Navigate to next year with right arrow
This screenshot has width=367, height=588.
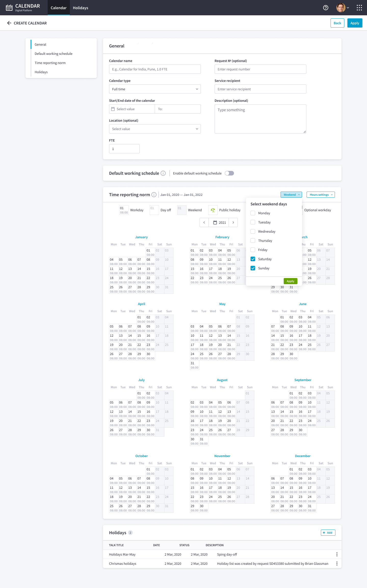233,222
